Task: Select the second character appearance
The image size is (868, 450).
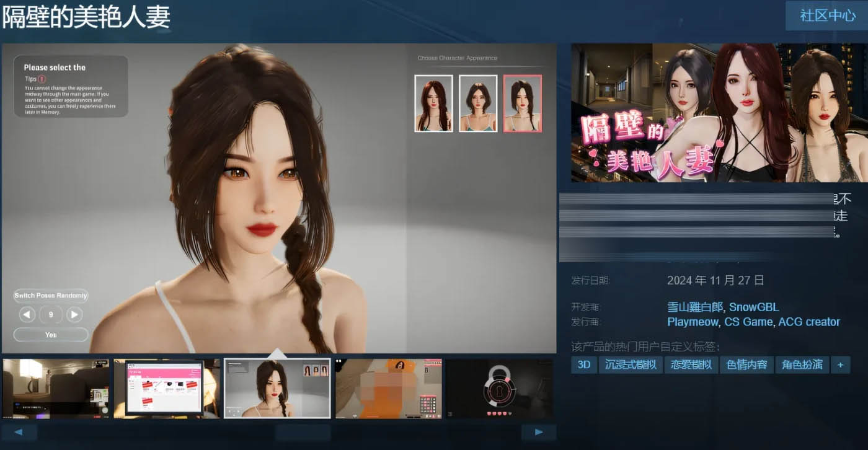Action: tap(478, 104)
